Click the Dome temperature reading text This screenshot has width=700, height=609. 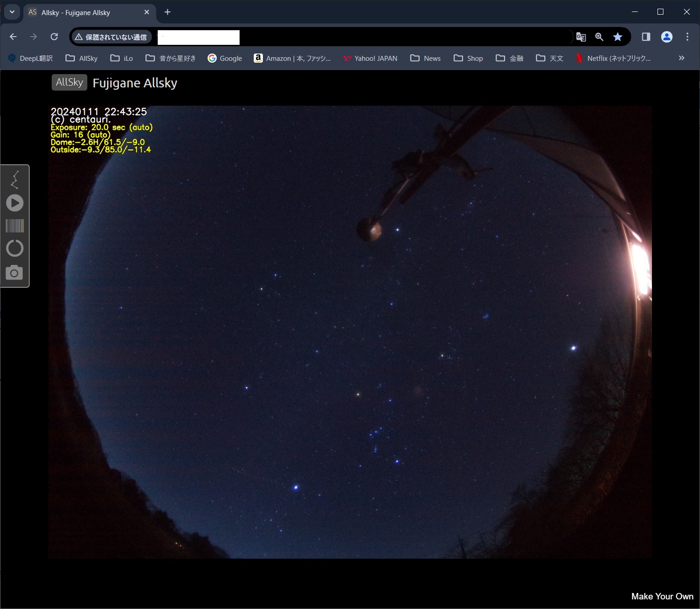(97, 142)
